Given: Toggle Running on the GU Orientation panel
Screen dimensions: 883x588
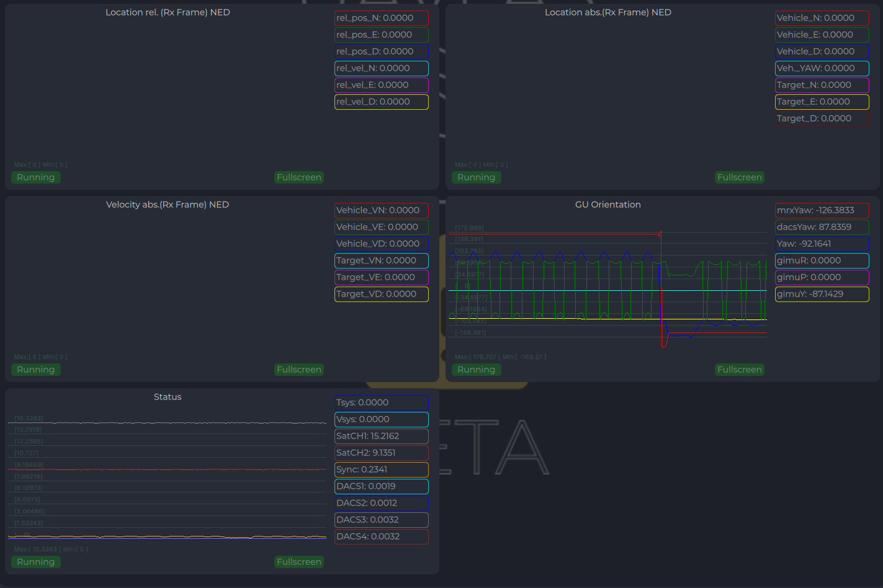Looking at the screenshot, I should [x=477, y=370].
